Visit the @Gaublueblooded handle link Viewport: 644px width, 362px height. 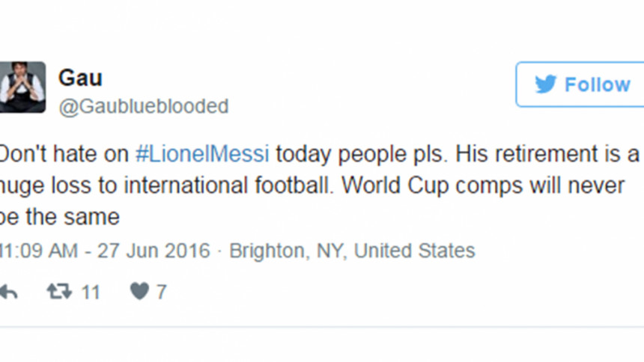point(143,107)
